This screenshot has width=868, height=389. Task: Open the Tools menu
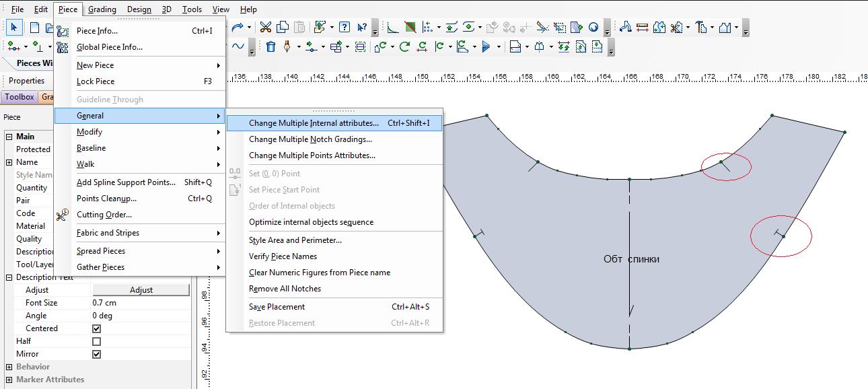tap(192, 9)
